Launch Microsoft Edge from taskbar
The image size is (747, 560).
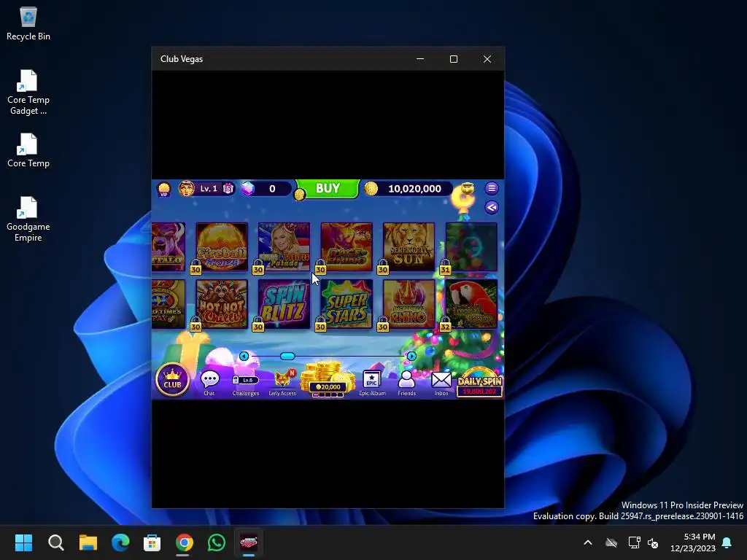click(120, 542)
